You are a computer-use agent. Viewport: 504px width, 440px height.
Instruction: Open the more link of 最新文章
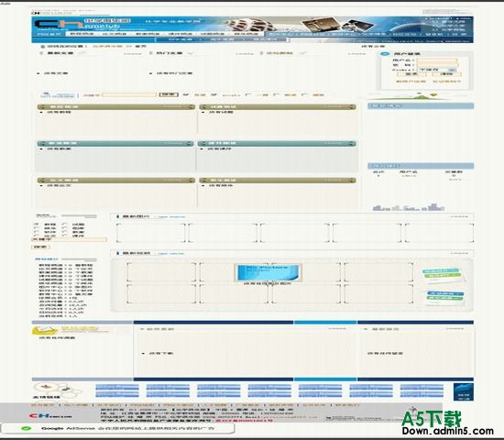tap(133, 54)
